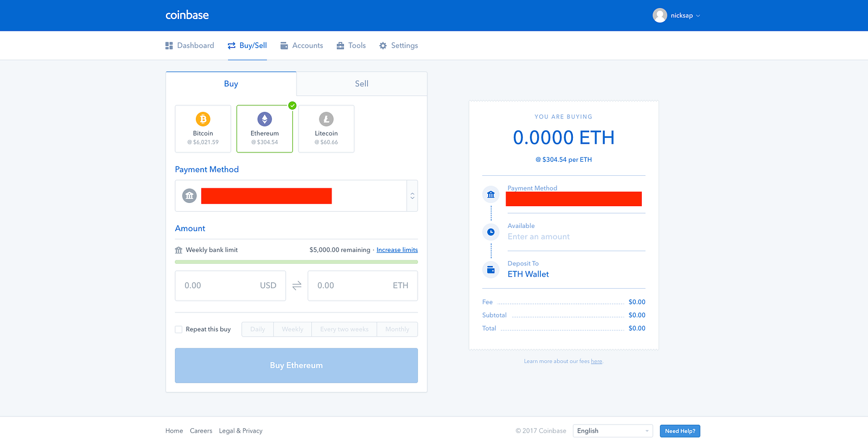Click the Amount section heading
This screenshot has width=868, height=445.
click(190, 228)
